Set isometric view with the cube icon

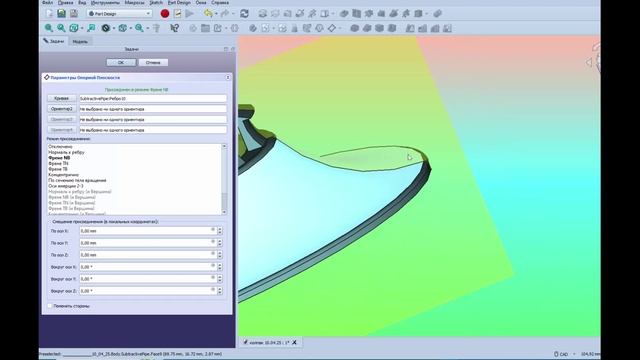122,28
